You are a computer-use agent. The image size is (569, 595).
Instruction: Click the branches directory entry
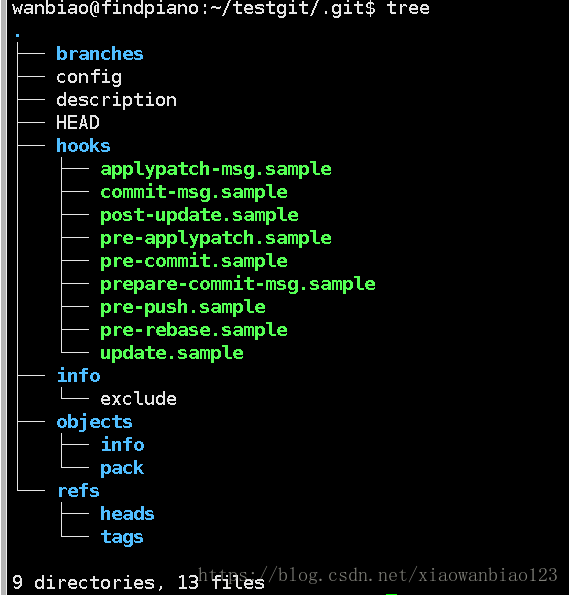click(x=100, y=54)
